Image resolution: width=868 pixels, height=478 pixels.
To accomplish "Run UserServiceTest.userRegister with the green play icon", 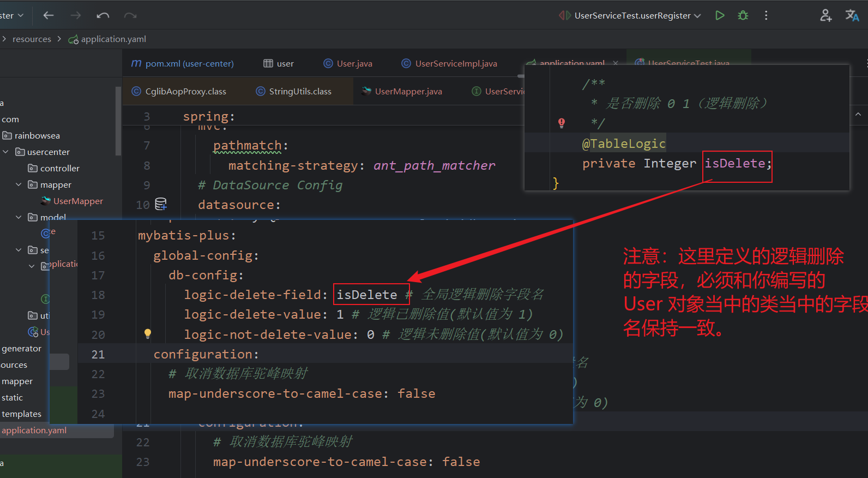I will 720,15.
